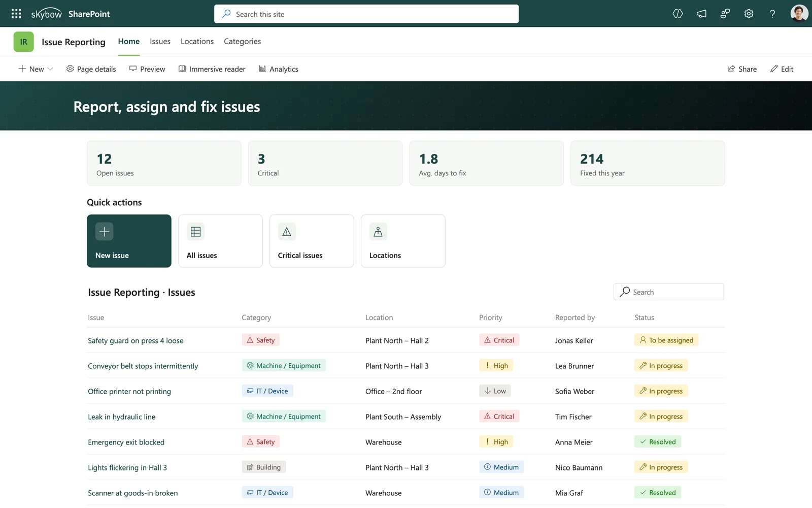
Task: Open the Fixed this year card
Action: (x=648, y=163)
